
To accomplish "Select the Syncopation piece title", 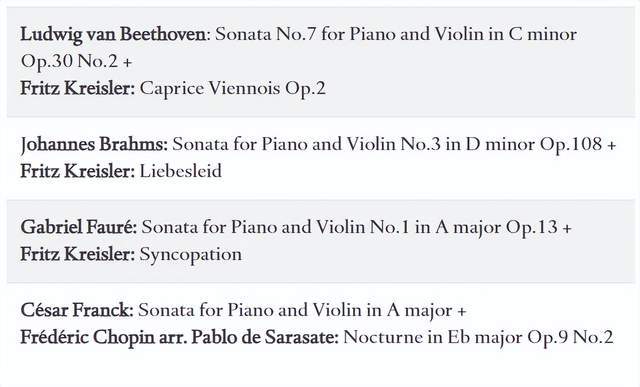I will [191, 255].
